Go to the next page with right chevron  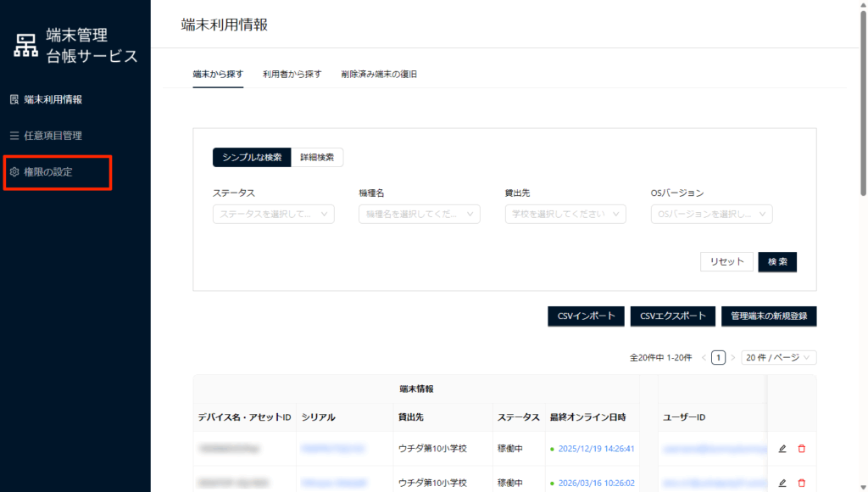(x=733, y=358)
